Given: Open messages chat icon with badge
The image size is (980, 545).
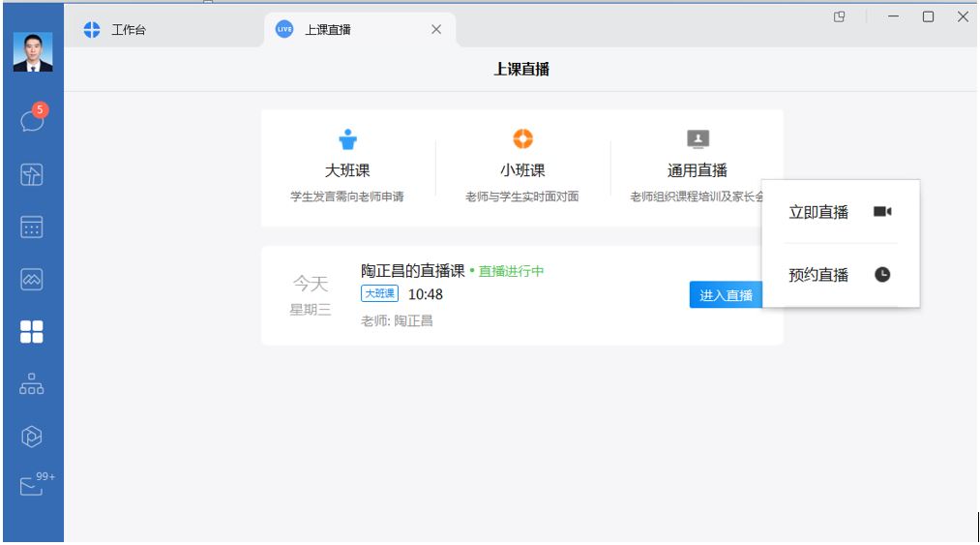Looking at the screenshot, I should point(32,120).
